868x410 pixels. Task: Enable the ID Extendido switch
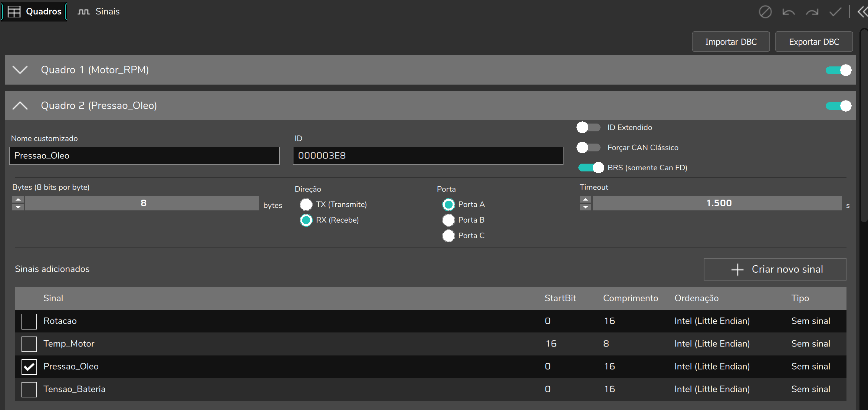(588, 127)
